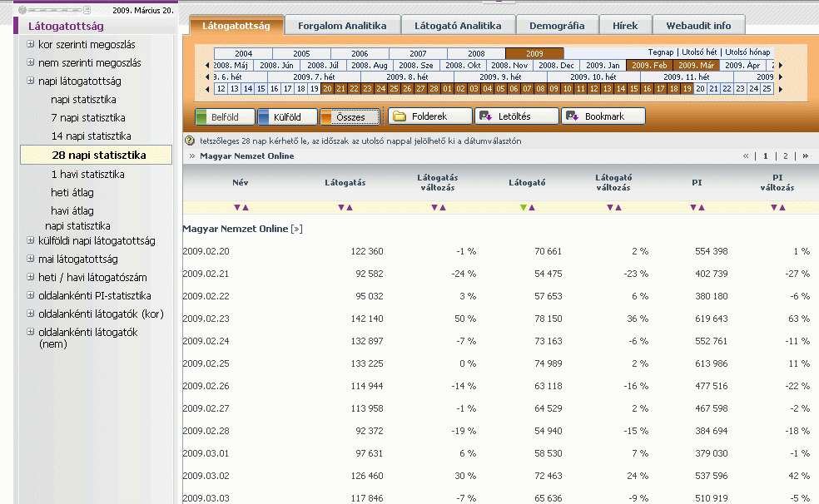Screen dimensions: 819x504
Task: Select month 2008. Dec in the date picker
Action: coord(556,65)
